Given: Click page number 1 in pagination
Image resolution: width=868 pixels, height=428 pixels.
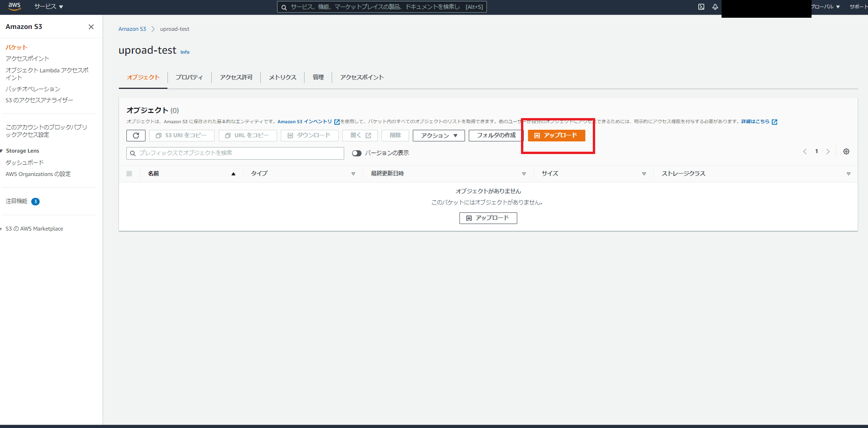Looking at the screenshot, I should tap(816, 151).
